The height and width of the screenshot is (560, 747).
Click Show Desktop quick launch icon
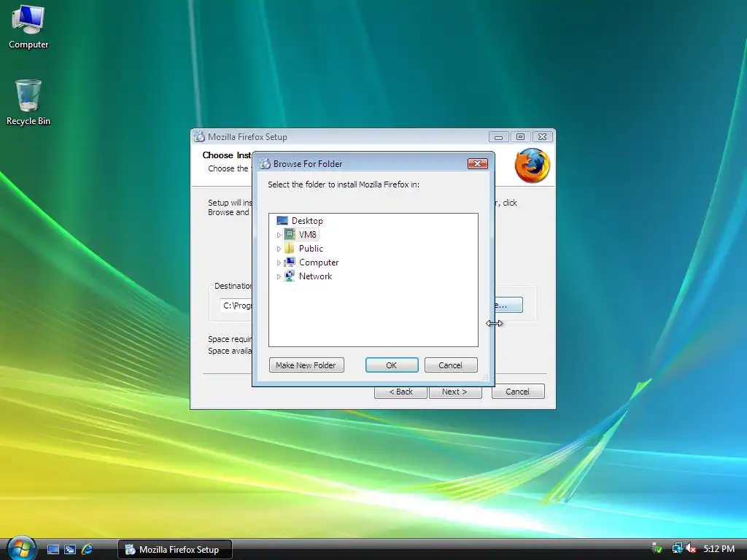tap(53, 550)
